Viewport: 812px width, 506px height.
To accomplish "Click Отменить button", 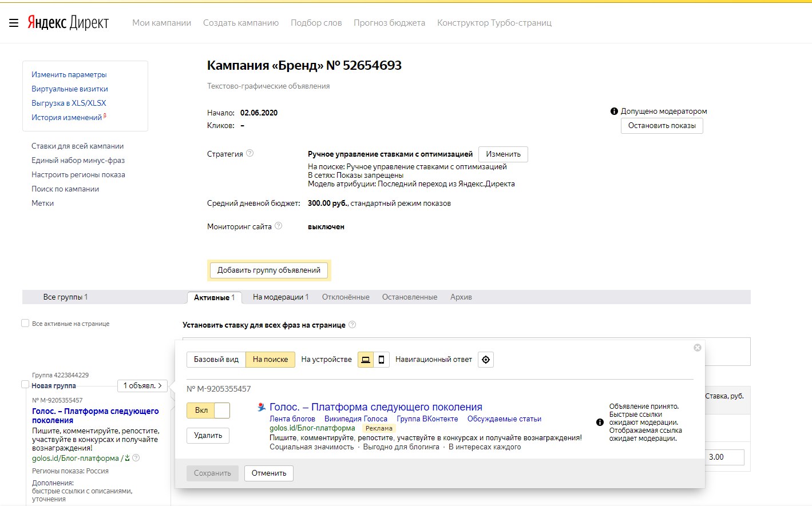I will 269,473.
